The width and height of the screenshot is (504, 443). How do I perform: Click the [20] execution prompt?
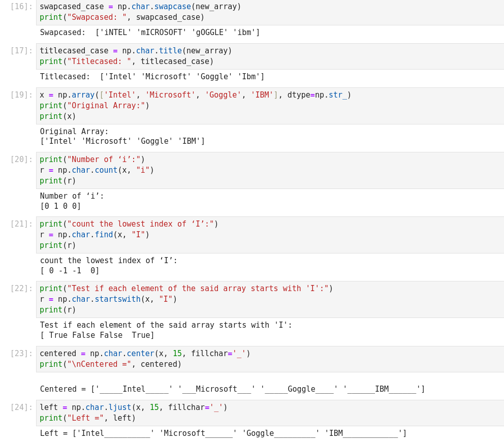tap(21, 160)
